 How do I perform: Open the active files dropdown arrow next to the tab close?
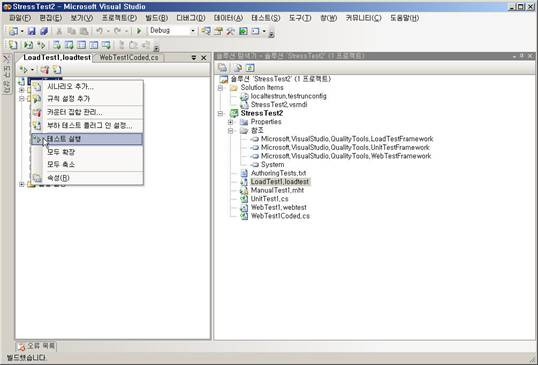pos(194,58)
